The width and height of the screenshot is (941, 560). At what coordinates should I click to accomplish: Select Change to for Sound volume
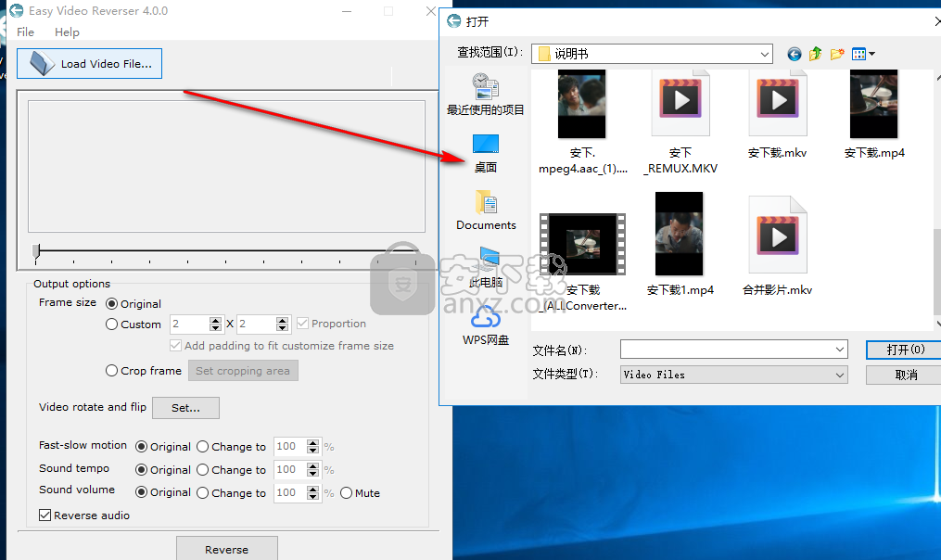pyautogui.click(x=202, y=492)
